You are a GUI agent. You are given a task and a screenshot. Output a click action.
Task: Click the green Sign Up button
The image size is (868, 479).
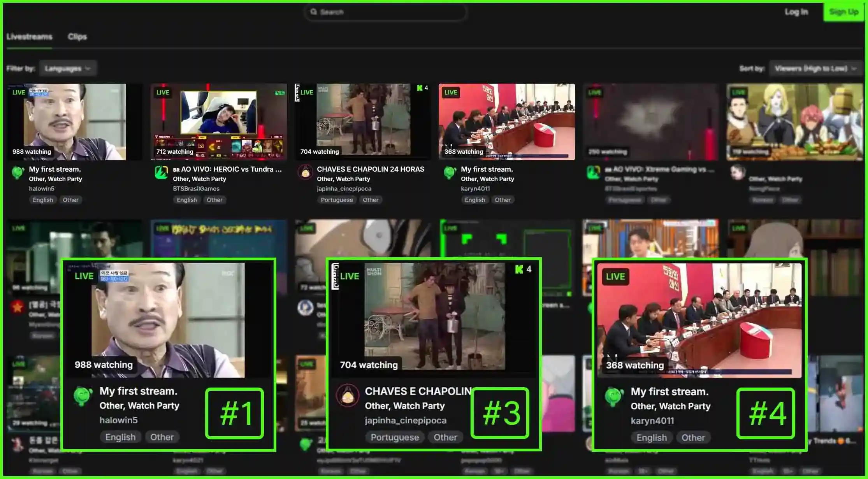843,12
